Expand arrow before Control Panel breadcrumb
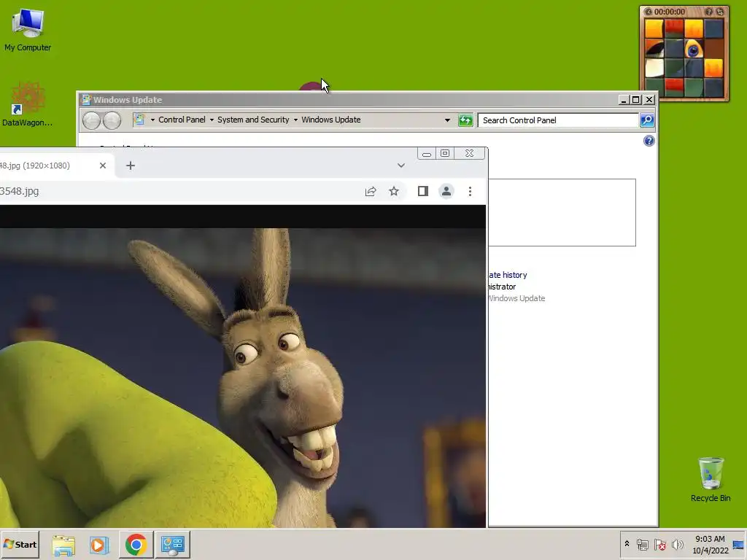This screenshot has width=747, height=560. [152, 120]
